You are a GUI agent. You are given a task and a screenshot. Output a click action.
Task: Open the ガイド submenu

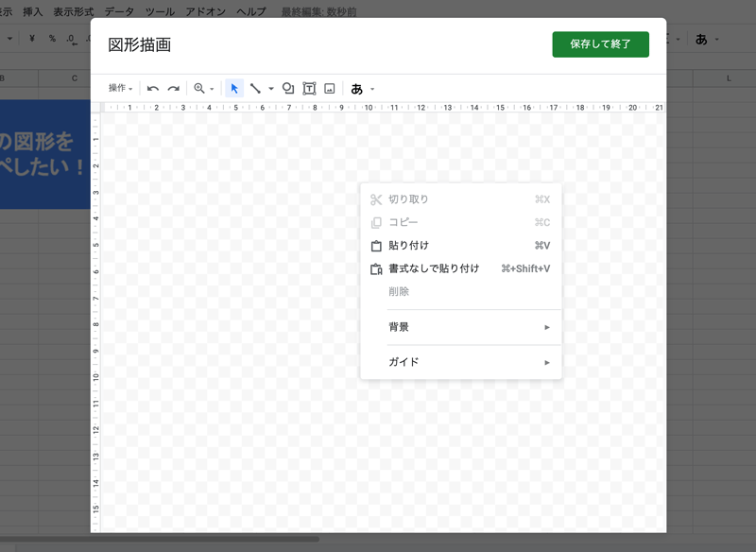coord(460,362)
